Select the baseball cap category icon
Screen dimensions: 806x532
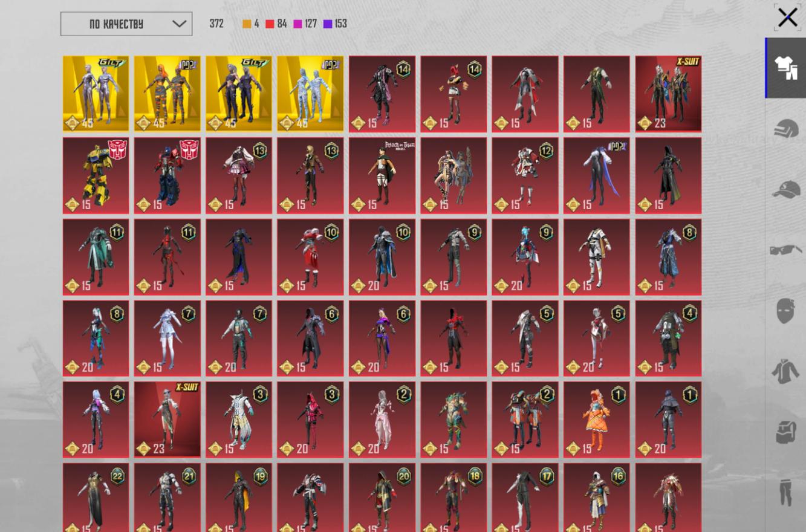pyautogui.click(x=785, y=189)
